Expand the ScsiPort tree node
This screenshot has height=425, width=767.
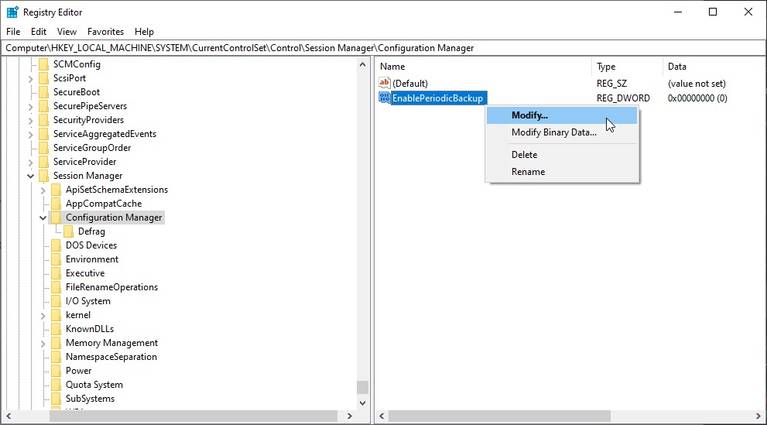coord(30,79)
